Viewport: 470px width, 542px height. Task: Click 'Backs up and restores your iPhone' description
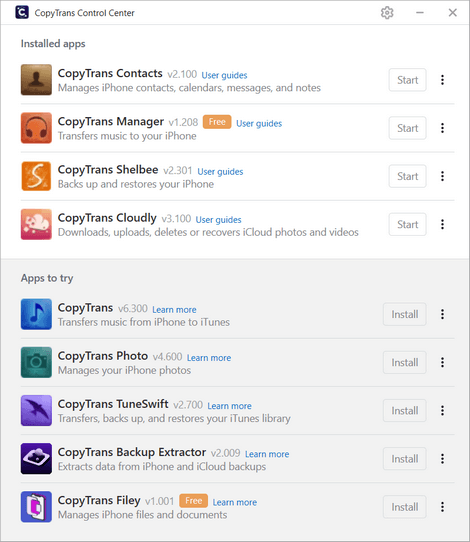coord(136,184)
